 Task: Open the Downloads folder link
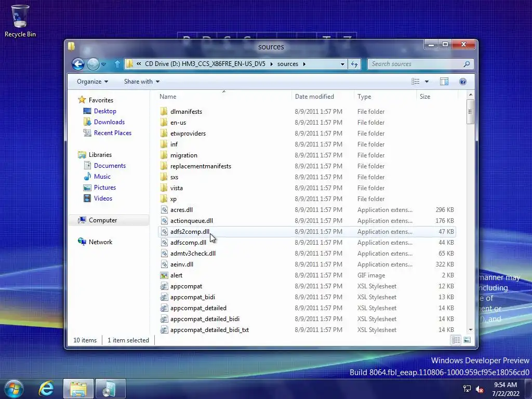(109, 122)
